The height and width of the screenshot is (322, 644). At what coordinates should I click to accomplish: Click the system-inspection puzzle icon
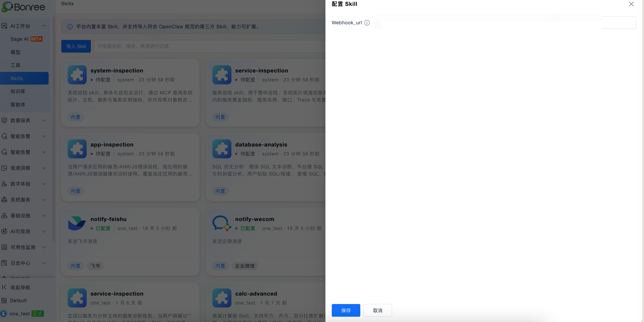coord(77,75)
